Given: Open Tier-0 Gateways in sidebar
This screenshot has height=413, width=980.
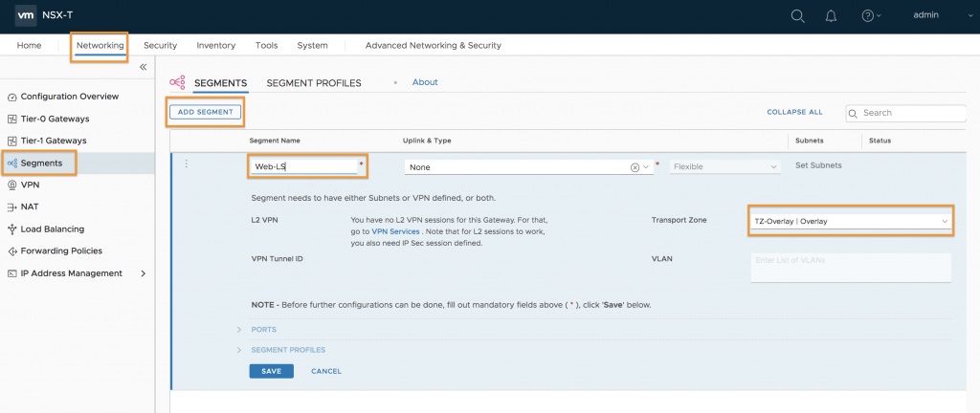Looking at the screenshot, I should click(55, 119).
